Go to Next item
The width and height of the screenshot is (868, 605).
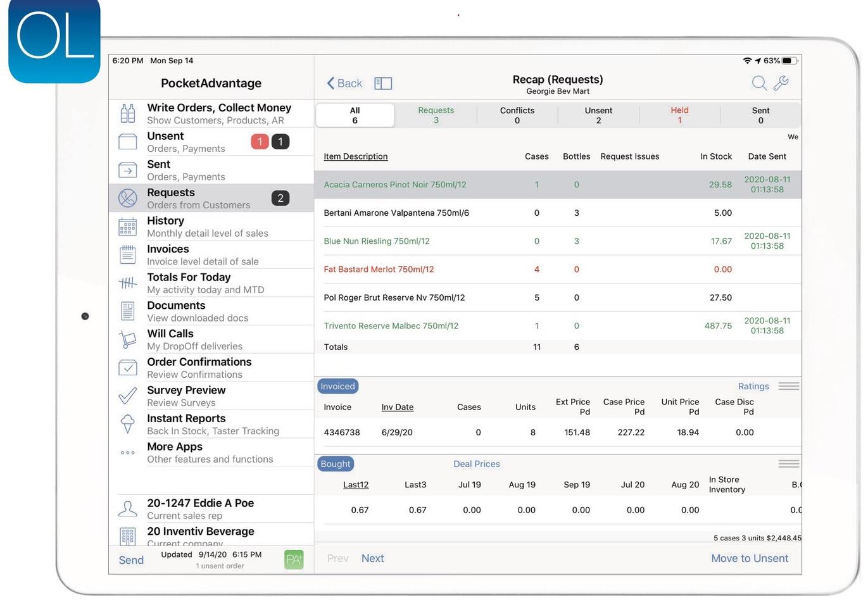(x=372, y=558)
